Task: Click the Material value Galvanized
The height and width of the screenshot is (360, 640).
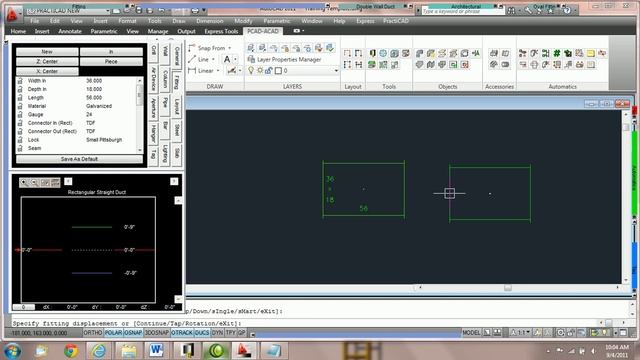Action: tap(99, 106)
